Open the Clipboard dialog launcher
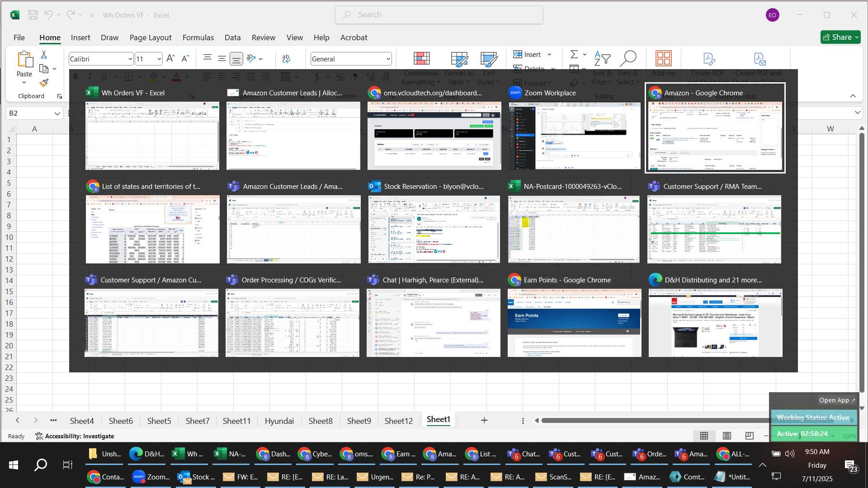The width and height of the screenshot is (868, 488). click(x=59, y=96)
